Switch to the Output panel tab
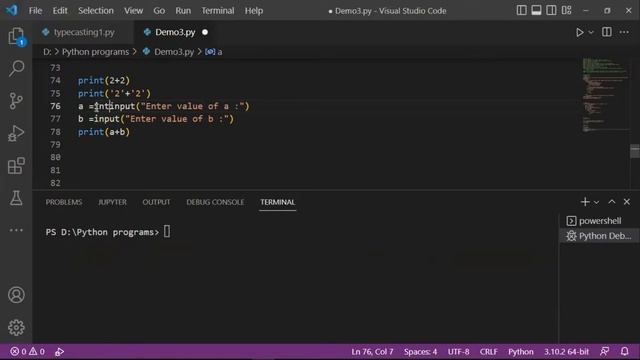This screenshot has width=640, height=360. click(156, 202)
